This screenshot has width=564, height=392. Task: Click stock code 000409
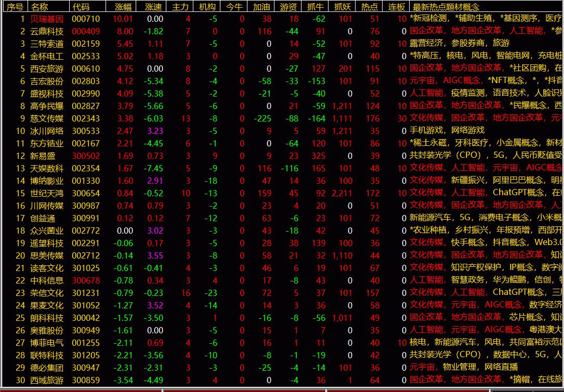(x=86, y=31)
